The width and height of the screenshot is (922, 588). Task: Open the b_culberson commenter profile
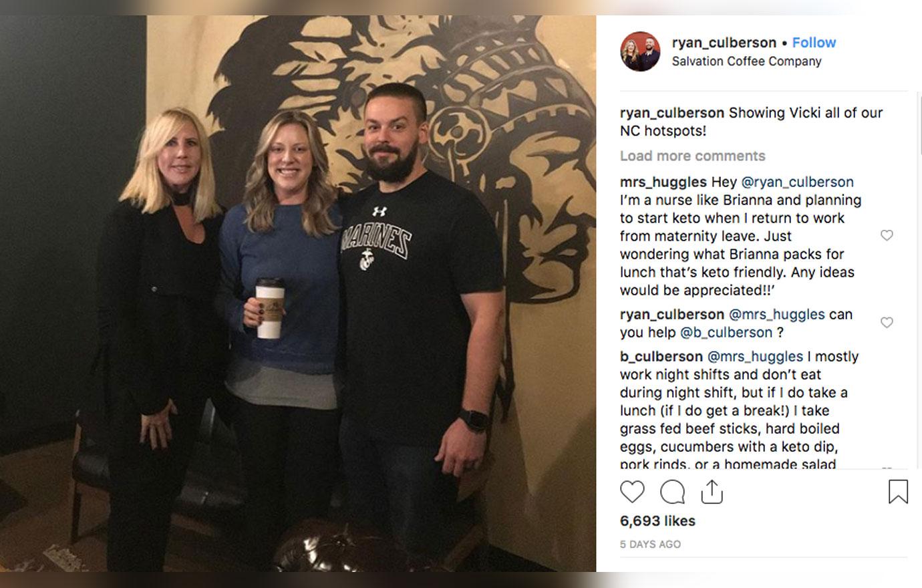tap(661, 356)
